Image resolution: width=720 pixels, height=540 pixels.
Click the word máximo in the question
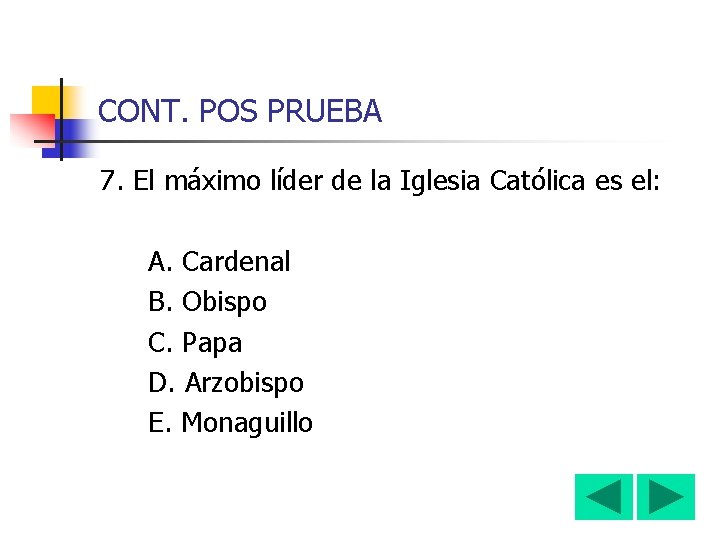point(213,180)
